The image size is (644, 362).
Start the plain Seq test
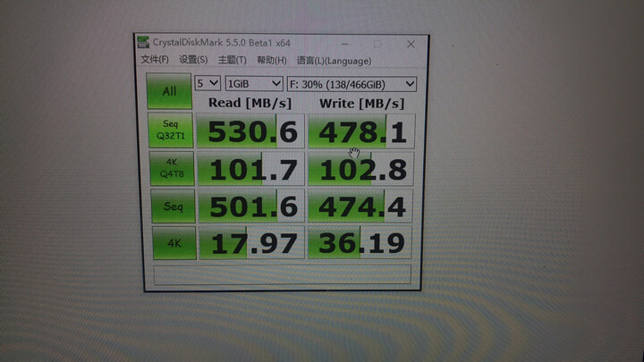coord(173,206)
